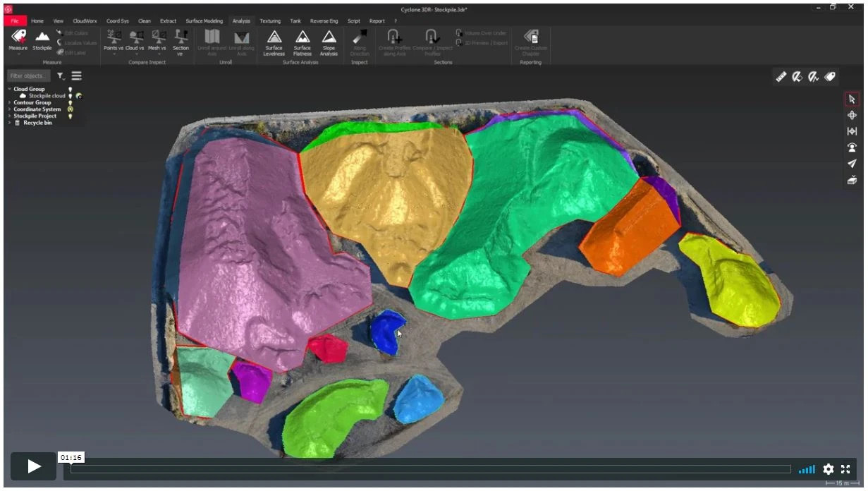868x491 pixels.
Task: Choose Unroll around Axis
Action: pyautogui.click(x=212, y=42)
